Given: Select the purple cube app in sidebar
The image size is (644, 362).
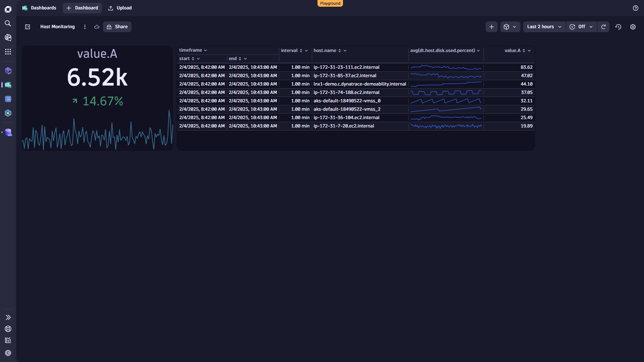Looking at the screenshot, I should click(8, 71).
